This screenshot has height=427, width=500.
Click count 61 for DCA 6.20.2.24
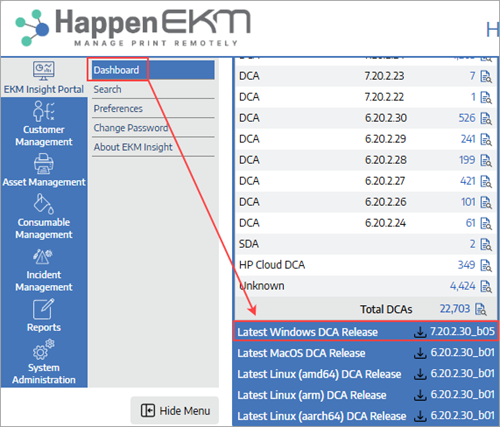[x=470, y=223]
